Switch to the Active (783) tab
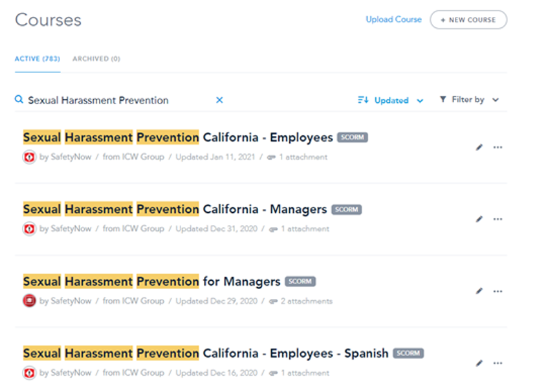548x392 pixels. tap(37, 59)
